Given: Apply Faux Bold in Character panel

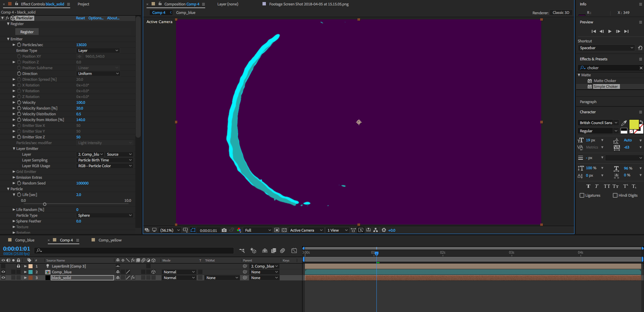Looking at the screenshot, I should point(588,186).
